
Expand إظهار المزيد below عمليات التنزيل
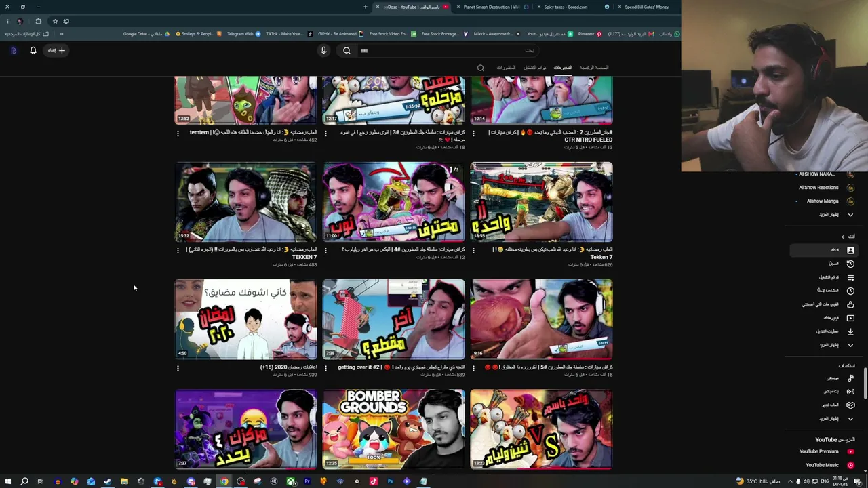[x=835, y=345]
